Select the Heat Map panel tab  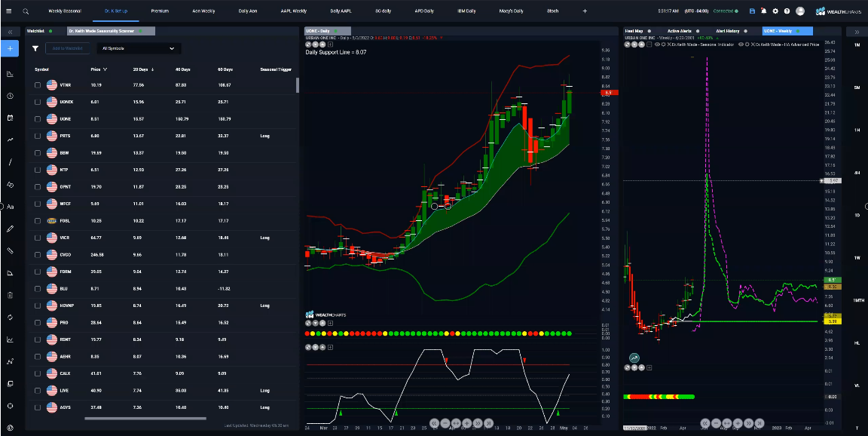click(633, 31)
